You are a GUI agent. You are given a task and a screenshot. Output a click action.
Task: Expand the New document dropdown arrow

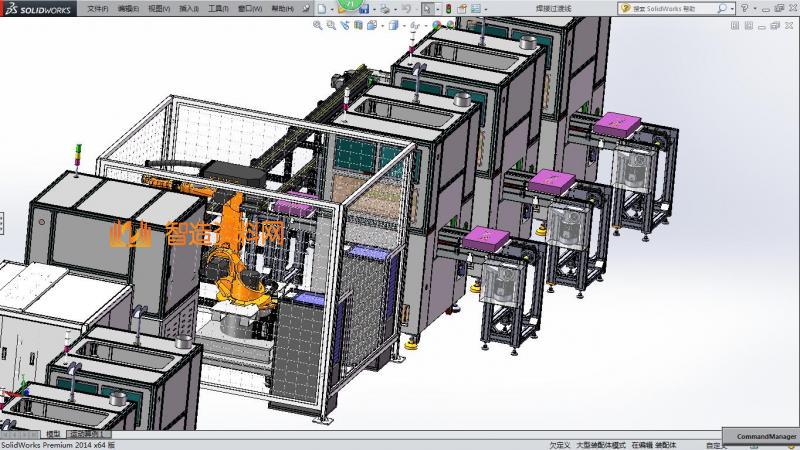(332, 8)
